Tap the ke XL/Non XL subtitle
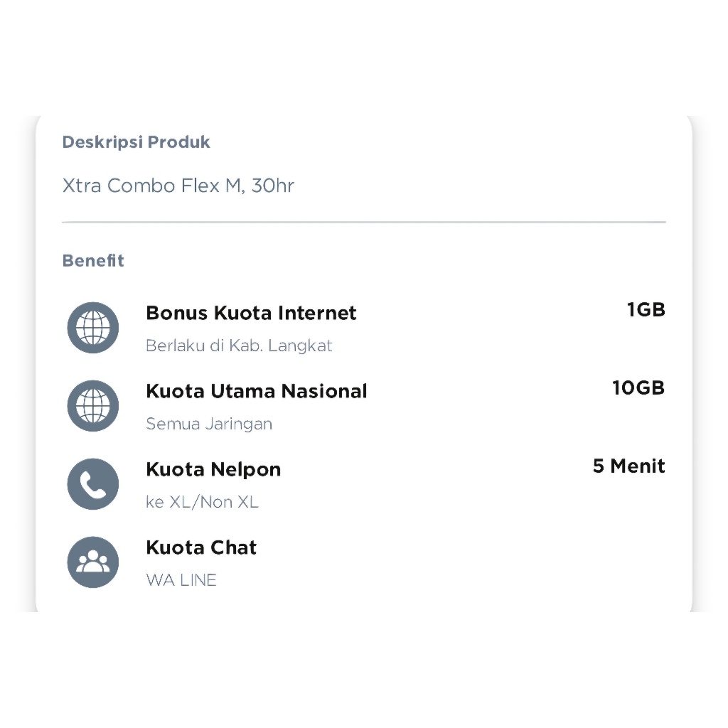 click(x=202, y=502)
